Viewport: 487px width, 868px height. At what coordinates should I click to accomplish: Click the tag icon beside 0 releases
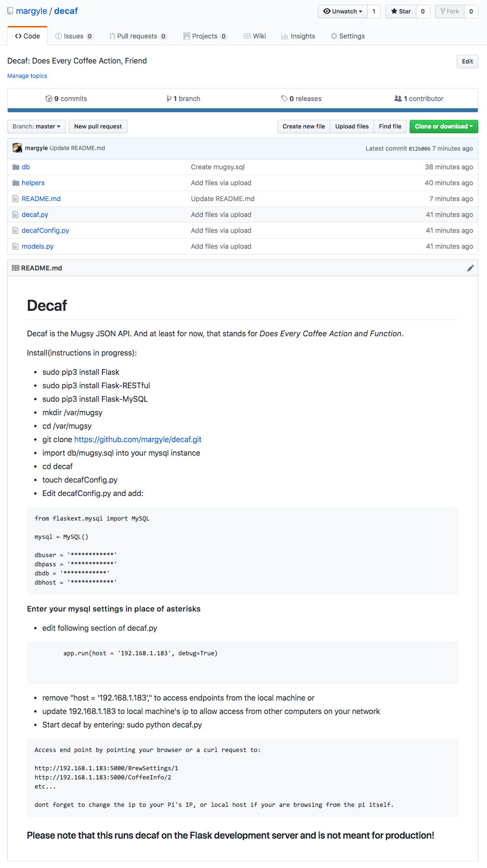click(284, 99)
